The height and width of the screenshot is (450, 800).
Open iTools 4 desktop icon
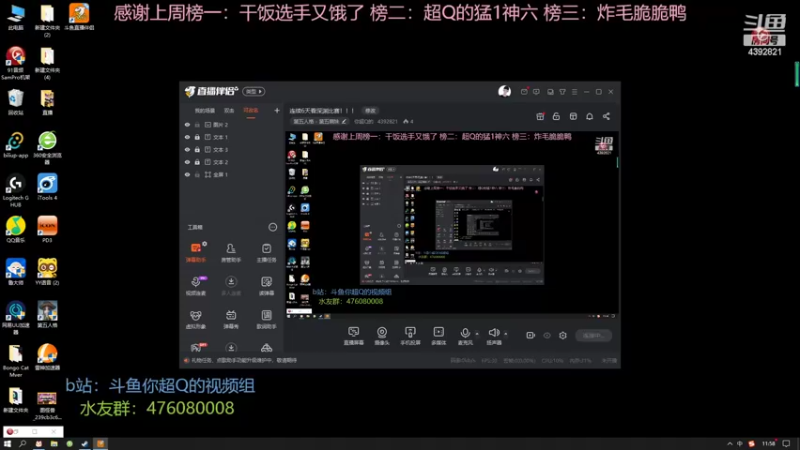point(47,187)
